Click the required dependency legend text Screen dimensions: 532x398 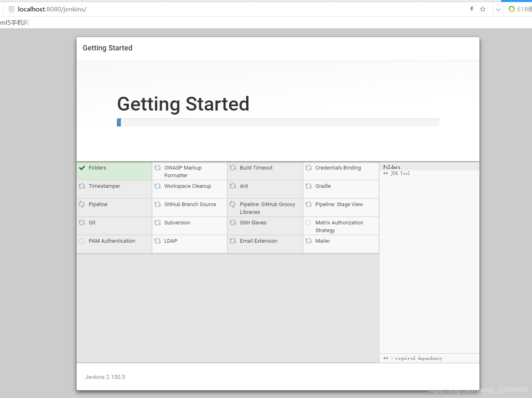(x=412, y=358)
